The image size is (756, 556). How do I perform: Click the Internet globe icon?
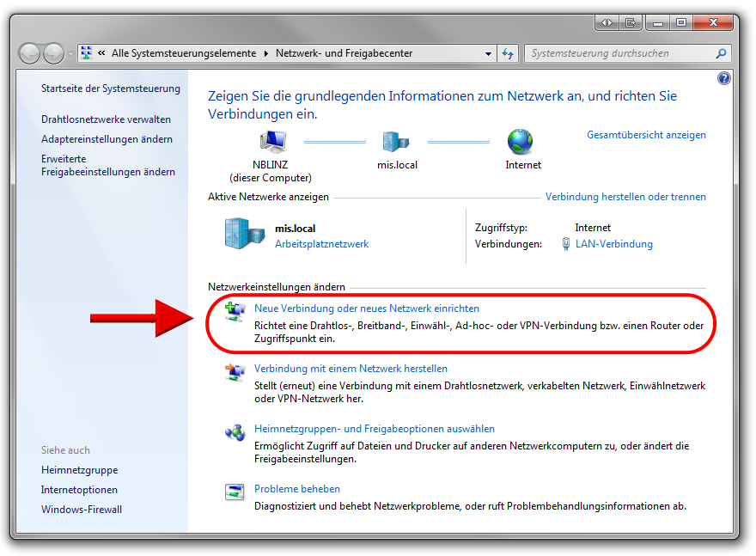520,142
